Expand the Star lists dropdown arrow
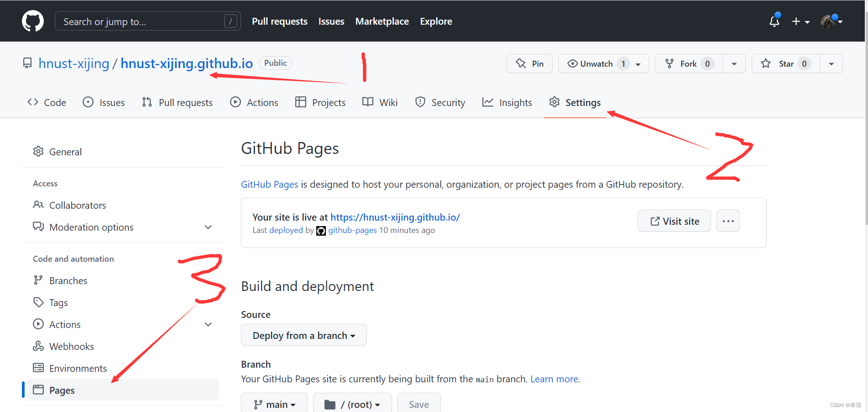Viewport: 868px width, 412px height. click(x=831, y=63)
